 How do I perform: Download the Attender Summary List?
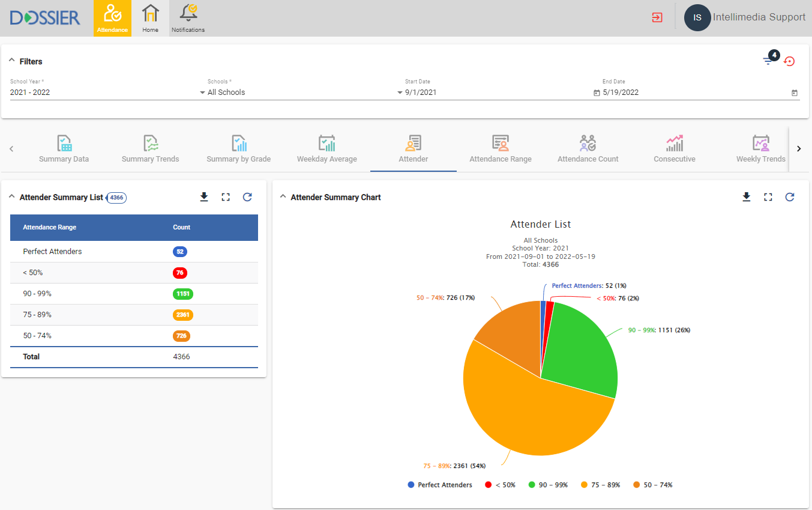(204, 197)
